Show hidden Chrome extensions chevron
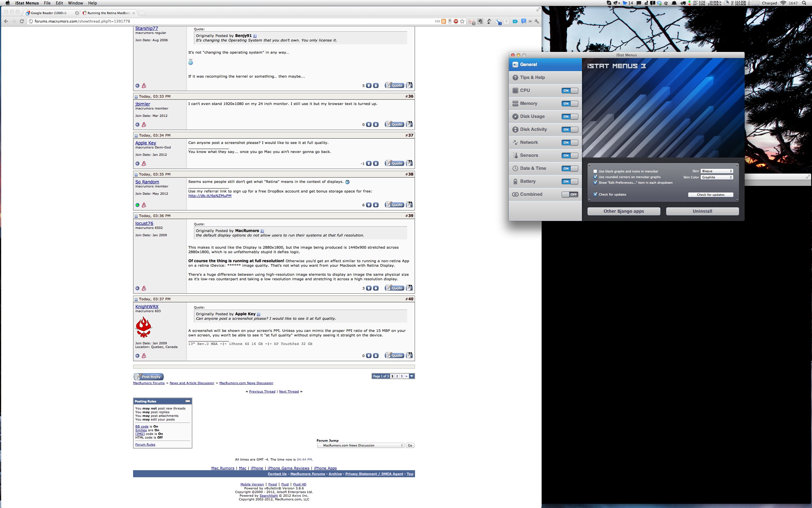 tap(530, 21)
